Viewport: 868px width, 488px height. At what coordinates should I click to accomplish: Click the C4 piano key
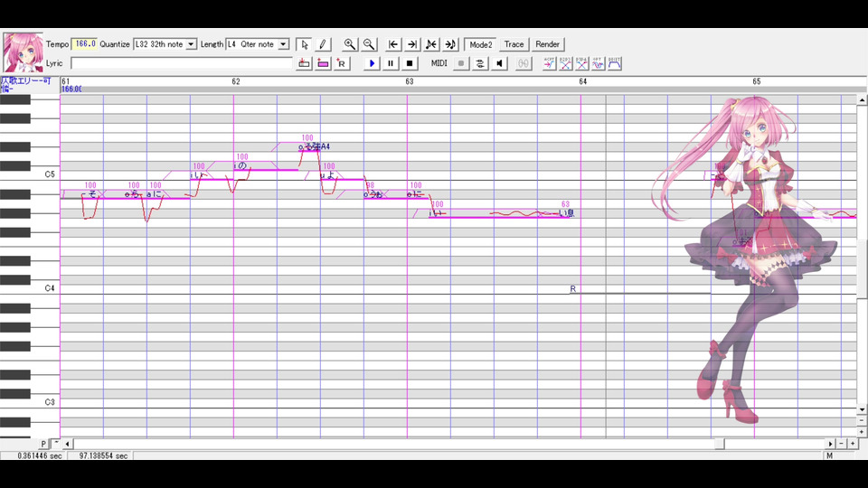pos(30,288)
